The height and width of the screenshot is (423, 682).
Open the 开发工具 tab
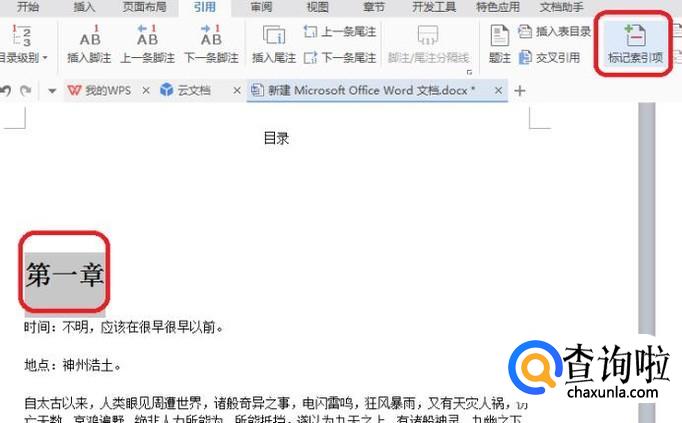[434, 7]
